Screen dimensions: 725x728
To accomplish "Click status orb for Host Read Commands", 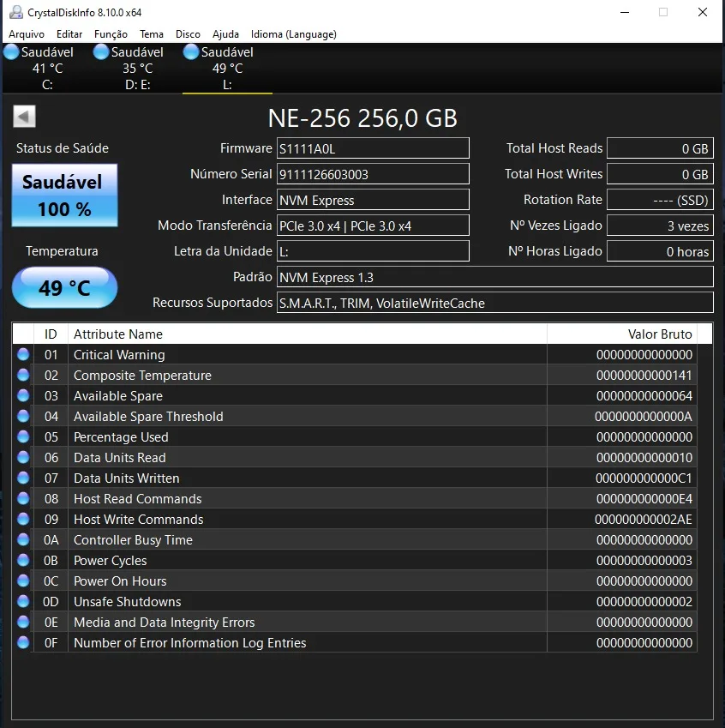I will tap(23, 499).
